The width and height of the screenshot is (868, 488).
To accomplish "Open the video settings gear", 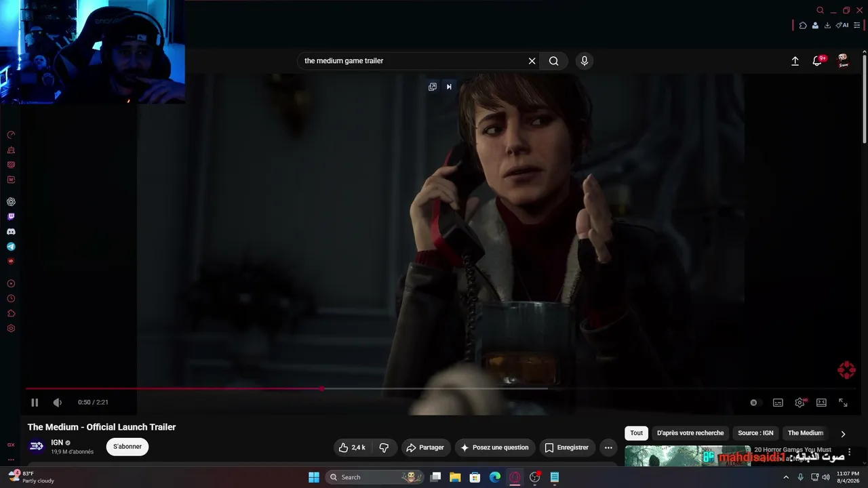I will (x=800, y=403).
